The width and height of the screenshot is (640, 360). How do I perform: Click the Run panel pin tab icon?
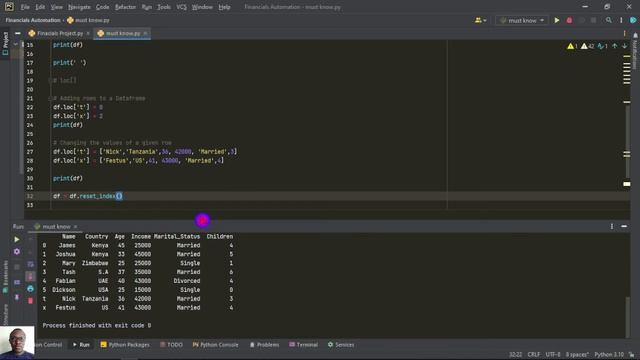(x=17, y=297)
